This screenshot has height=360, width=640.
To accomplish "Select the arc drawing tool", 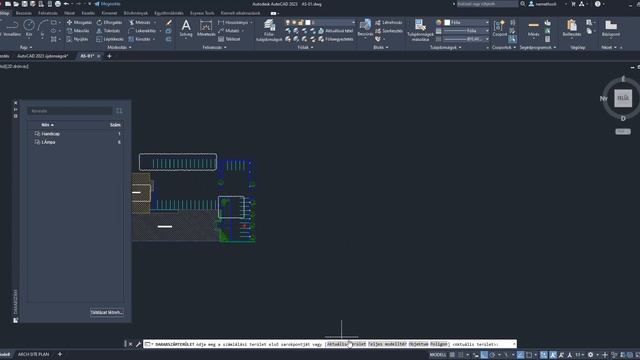I will coord(42,28).
